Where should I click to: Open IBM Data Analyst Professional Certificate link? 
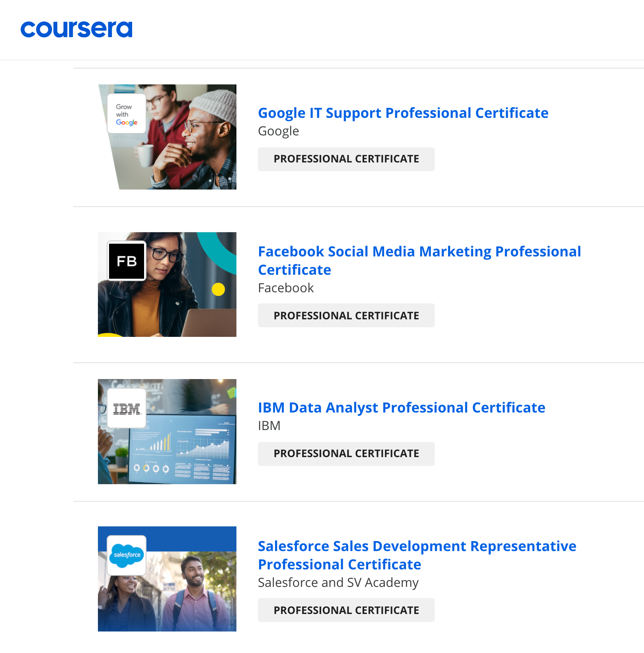tap(401, 408)
